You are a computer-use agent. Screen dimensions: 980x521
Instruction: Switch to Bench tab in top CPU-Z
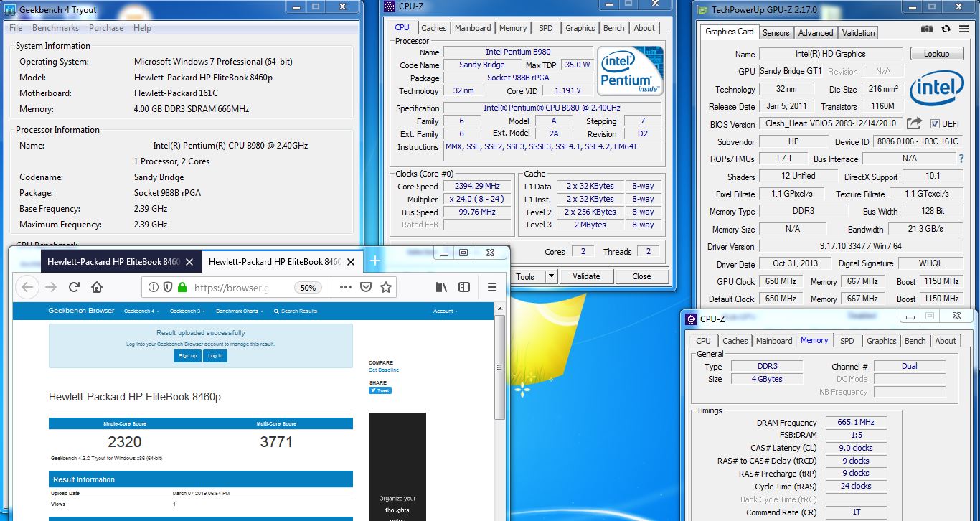(613, 28)
